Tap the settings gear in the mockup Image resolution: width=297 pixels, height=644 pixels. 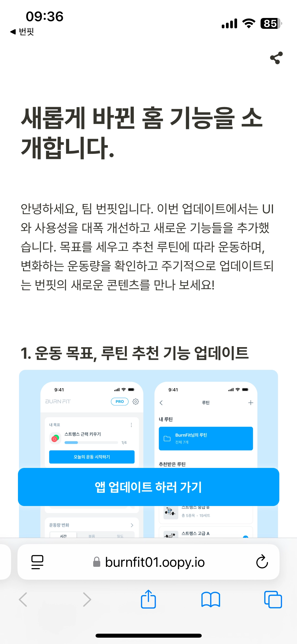136,402
